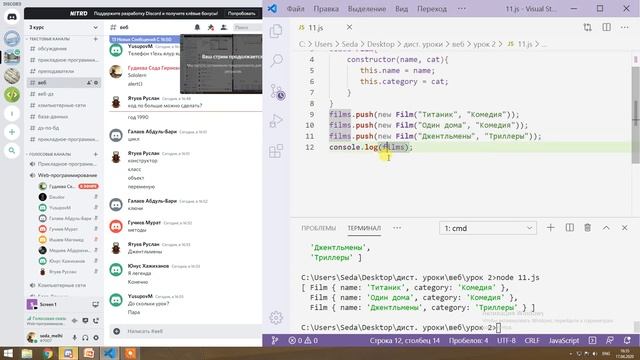Change the CRLF line ending in the status bar

point(532,340)
